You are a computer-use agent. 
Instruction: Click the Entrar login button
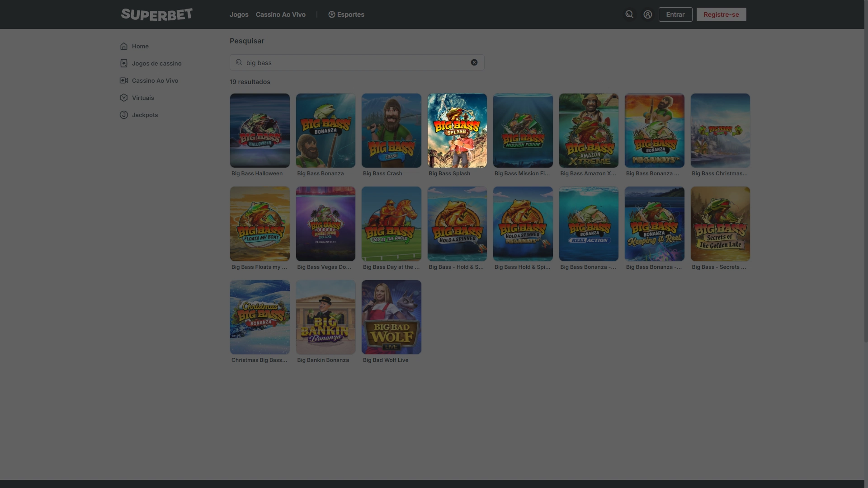coord(675,14)
